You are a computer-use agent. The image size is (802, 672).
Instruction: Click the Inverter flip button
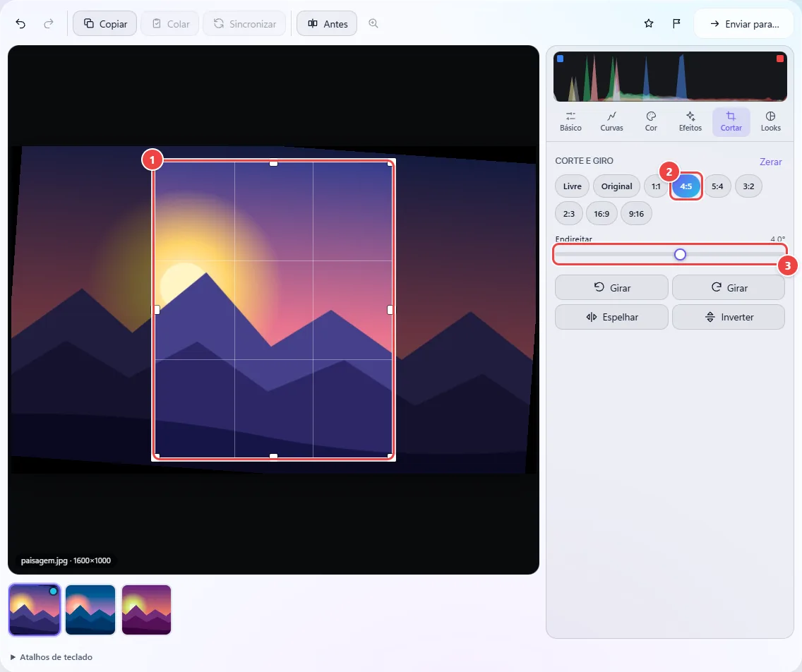[x=729, y=317]
